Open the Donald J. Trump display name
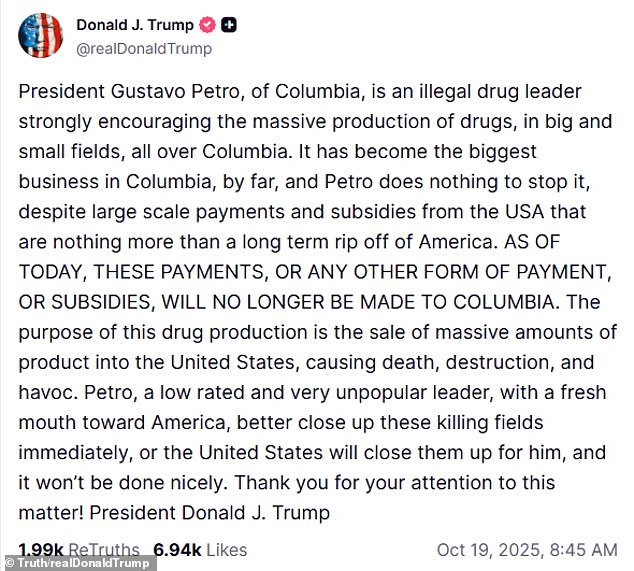 [x=135, y=25]
